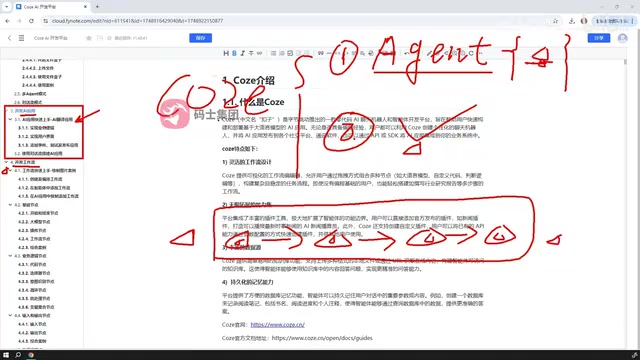The image size is (640, 360).
Task: Collapse outline section 3.1 AI应用快速上手
Action: (10, 120)
